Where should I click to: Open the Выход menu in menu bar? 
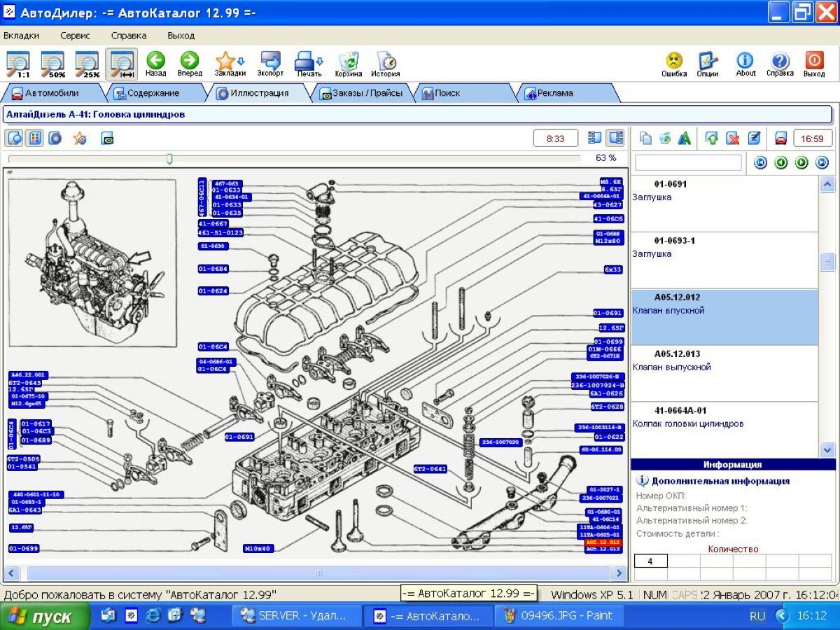(x=181, y=35)
